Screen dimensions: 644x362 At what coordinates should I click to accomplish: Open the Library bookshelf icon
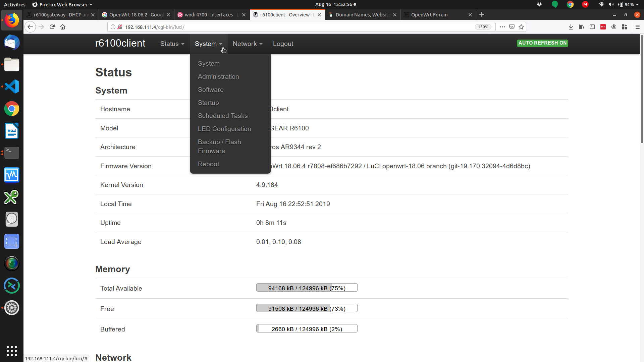pyautogui.click(x=582, y=27)
